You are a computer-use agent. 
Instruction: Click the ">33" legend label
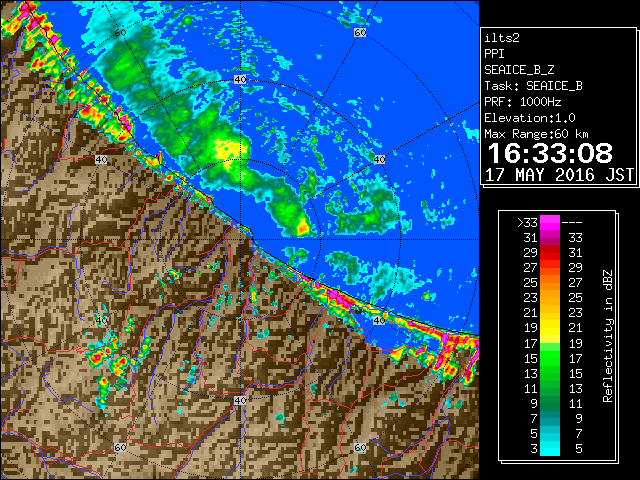point(527,223)
